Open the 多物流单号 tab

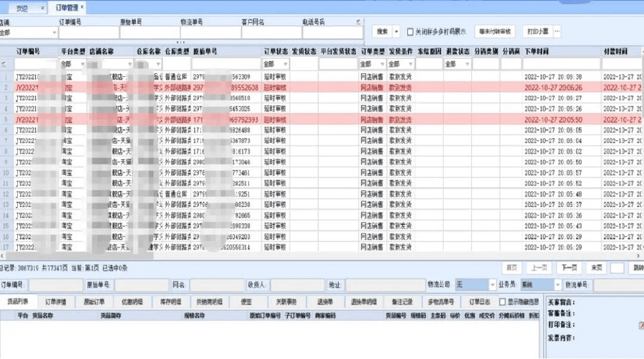(x=441, y=302)
